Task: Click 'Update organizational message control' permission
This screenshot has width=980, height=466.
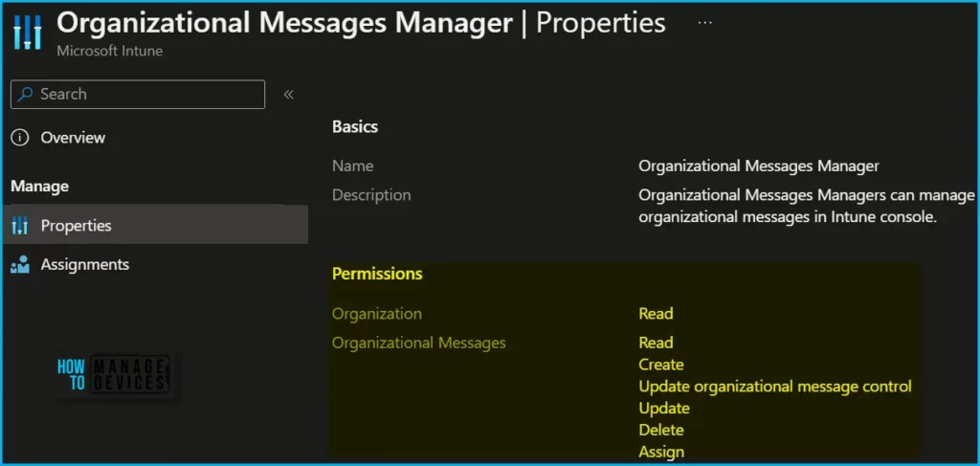Action: click(775, 386)
